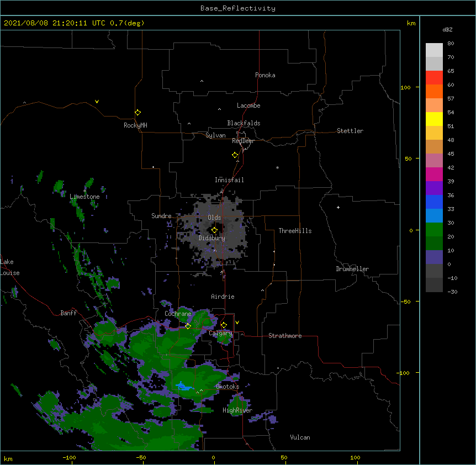Click the Didsbury label
476x465 pixels.
(x=211, y=238)
